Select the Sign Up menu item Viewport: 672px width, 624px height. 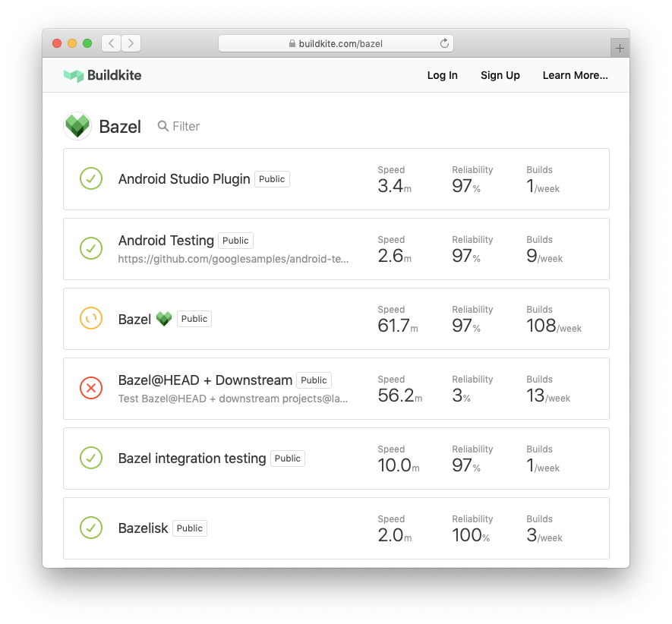[500, 75]
